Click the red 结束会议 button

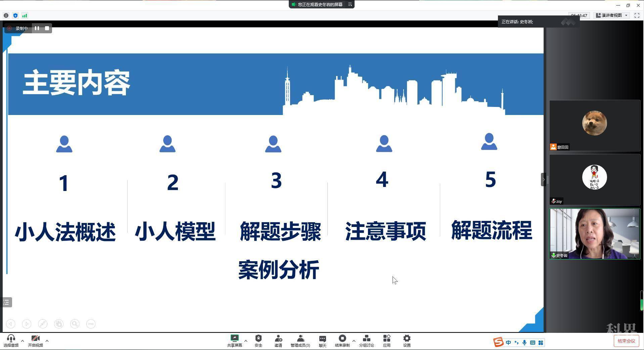pyautogui.click(x=626, y=341)
